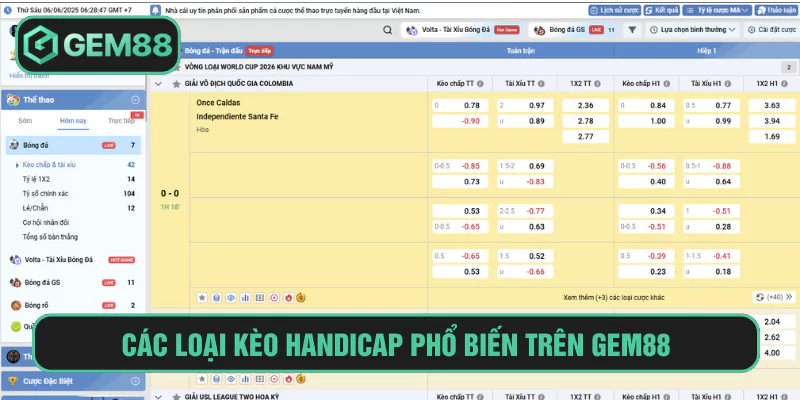Switch to the Hôm nay tab
The width and height of the screenshot is (800, 400).
73,121
